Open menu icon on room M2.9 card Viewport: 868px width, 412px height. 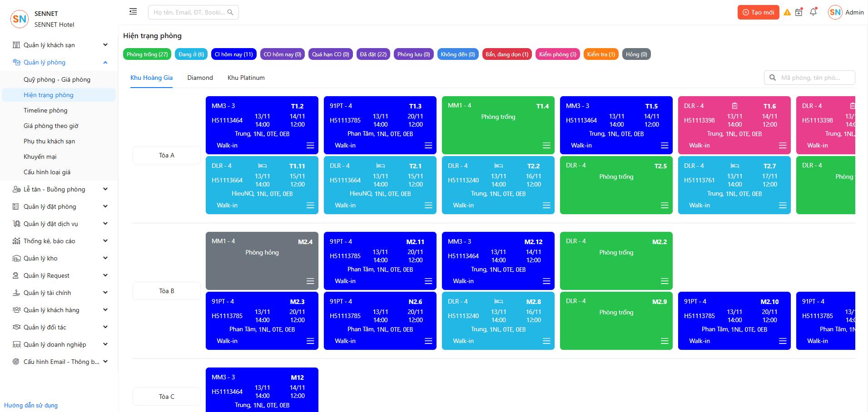coord(665,341)
